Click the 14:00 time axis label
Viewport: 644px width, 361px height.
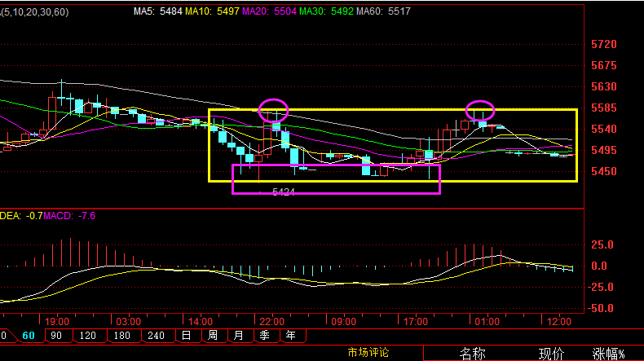coord(201,322)
